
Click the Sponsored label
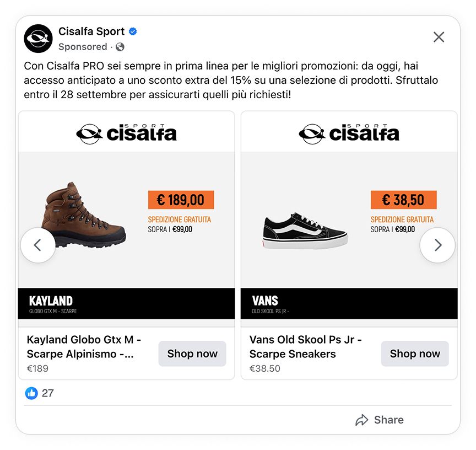click(83, 47)
